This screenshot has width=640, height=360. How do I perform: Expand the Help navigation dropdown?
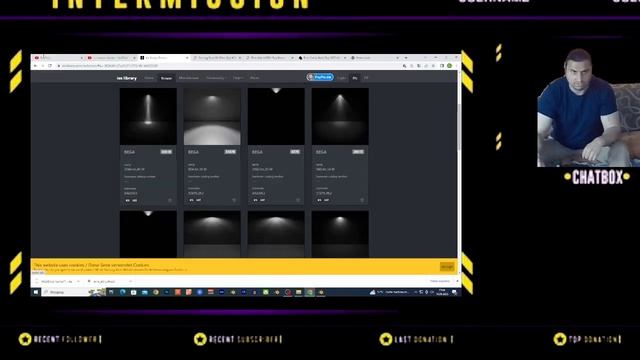click(238, 78)
